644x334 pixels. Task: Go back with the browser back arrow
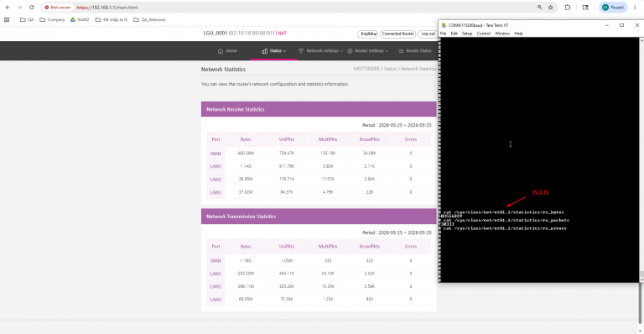(8, 8)
